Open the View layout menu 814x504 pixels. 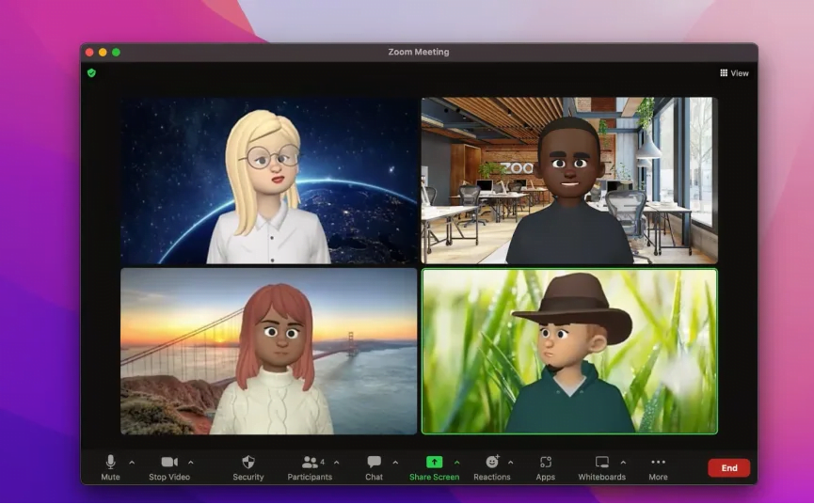coord(734,73)
